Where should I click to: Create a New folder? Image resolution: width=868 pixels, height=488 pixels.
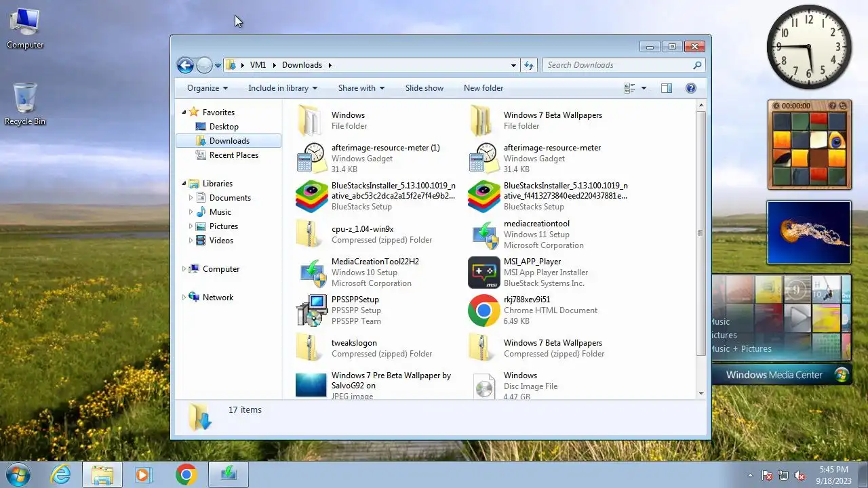[484, 88]
